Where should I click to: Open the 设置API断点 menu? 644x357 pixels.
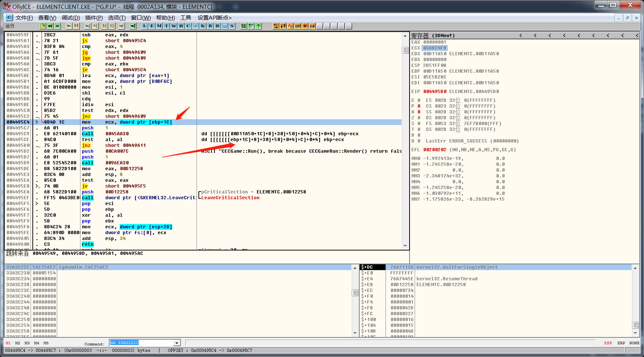click(x=214, y=17)
